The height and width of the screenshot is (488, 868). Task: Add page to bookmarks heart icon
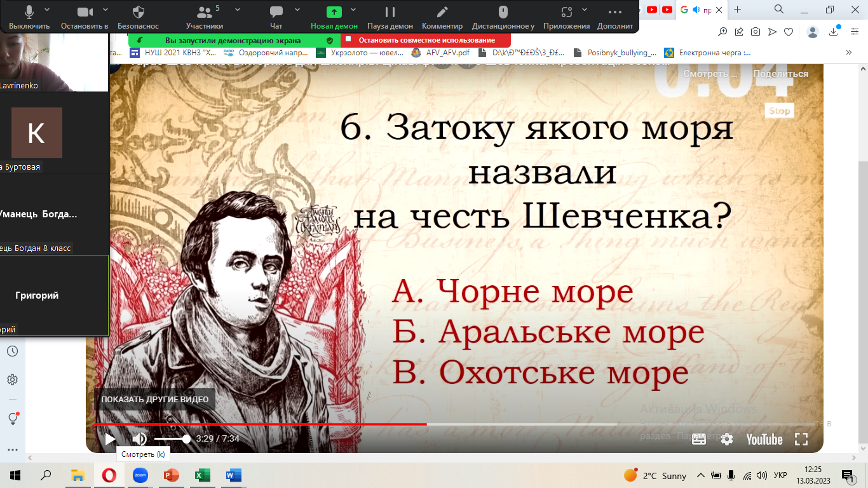pyautogui.click(x=789, y=32)
